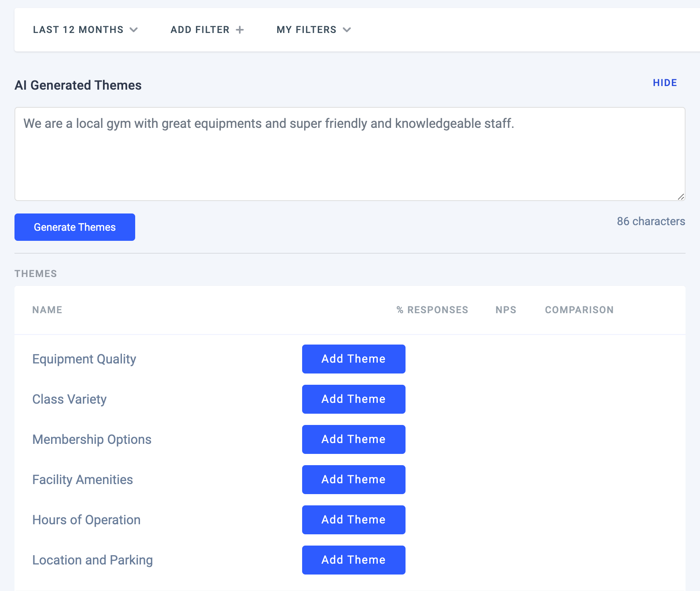Click the NPS column header
This screenshot has height=591, width=700.
click(506, 310)
